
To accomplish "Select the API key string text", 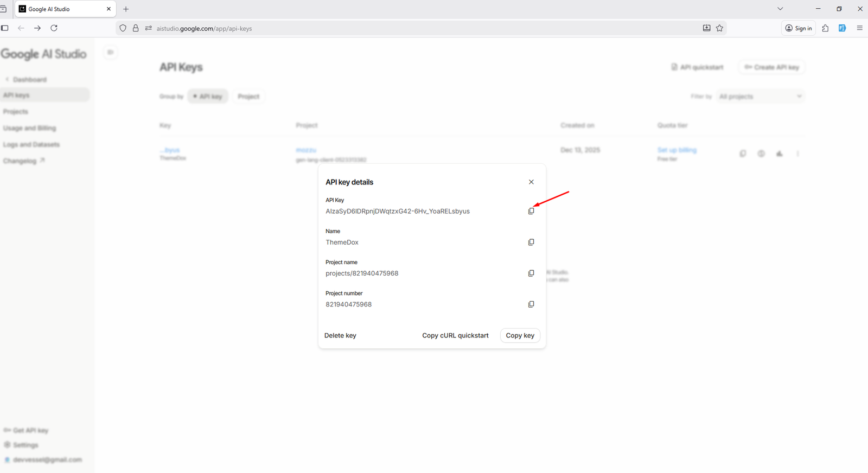I will coord(398,211).
